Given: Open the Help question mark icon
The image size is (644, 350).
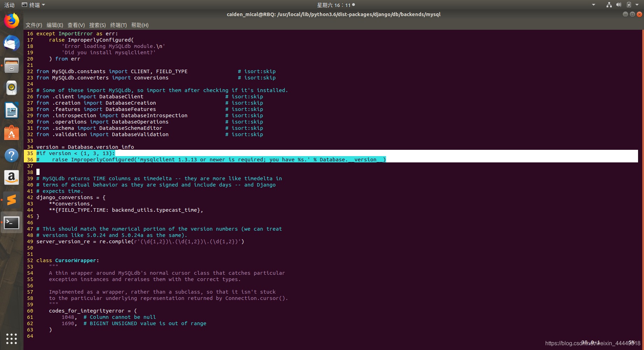Looking at the screenshot, I should [x=12, y=155].
